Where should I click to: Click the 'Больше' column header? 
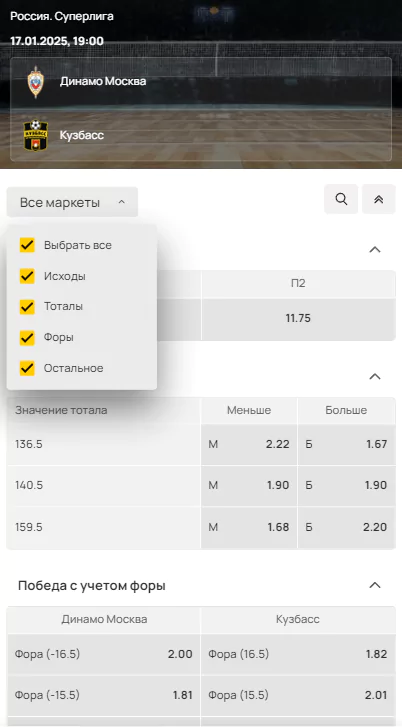(x=346, y=410)
